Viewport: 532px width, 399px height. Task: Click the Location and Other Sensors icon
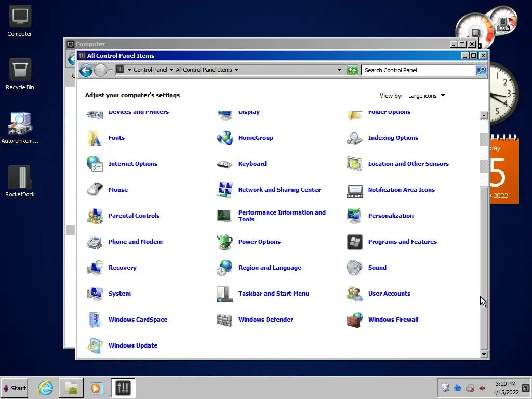[x=354, y=164]
